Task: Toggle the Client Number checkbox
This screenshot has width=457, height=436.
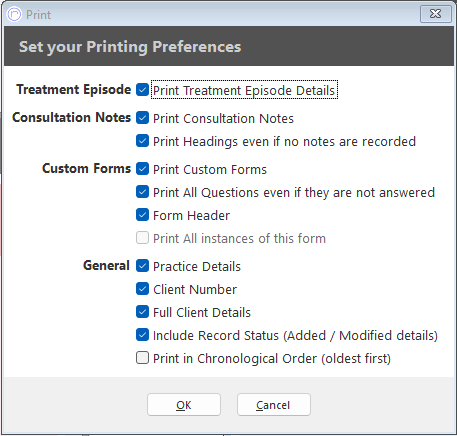Action: click(x=142, y=289)
